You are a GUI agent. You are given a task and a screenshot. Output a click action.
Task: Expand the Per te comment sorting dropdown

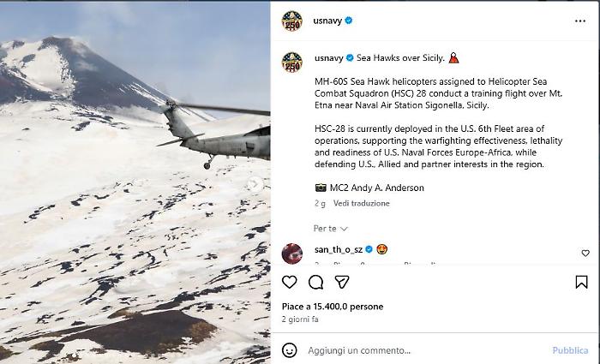[330, 229]
